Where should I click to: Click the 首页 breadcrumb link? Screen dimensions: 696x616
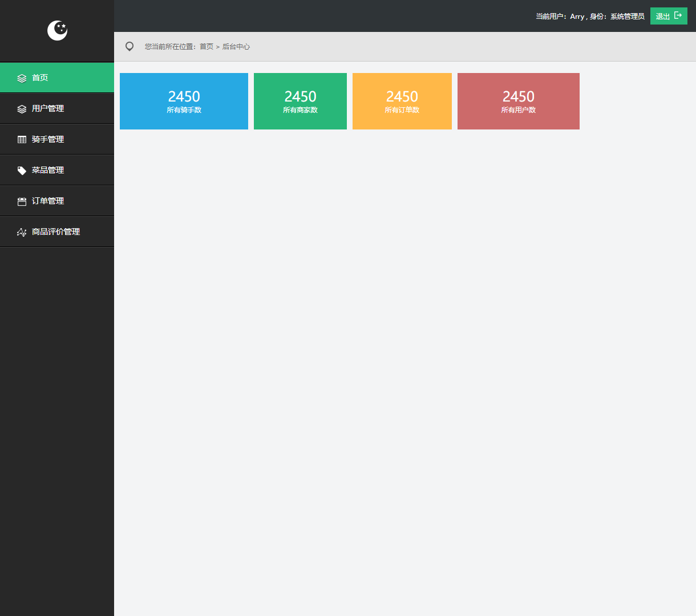point(206,47)
